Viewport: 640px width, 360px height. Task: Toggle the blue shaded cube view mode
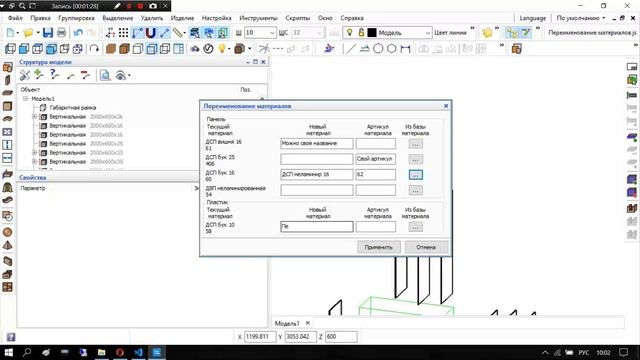pyautogui.click(x=51, y=49)
